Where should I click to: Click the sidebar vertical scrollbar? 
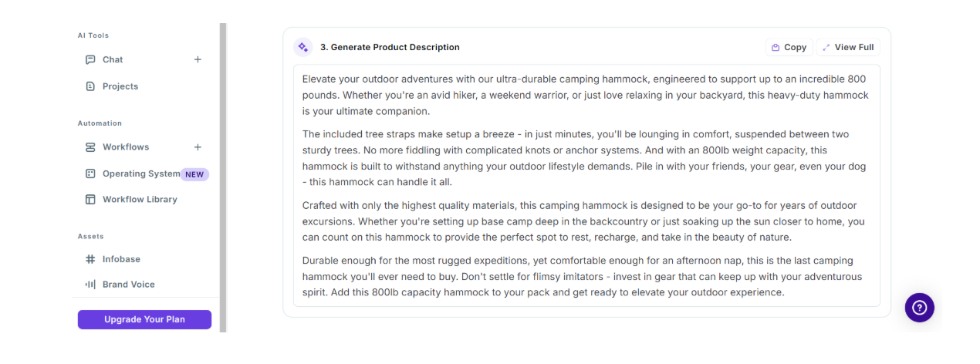[x=223, y=177]
